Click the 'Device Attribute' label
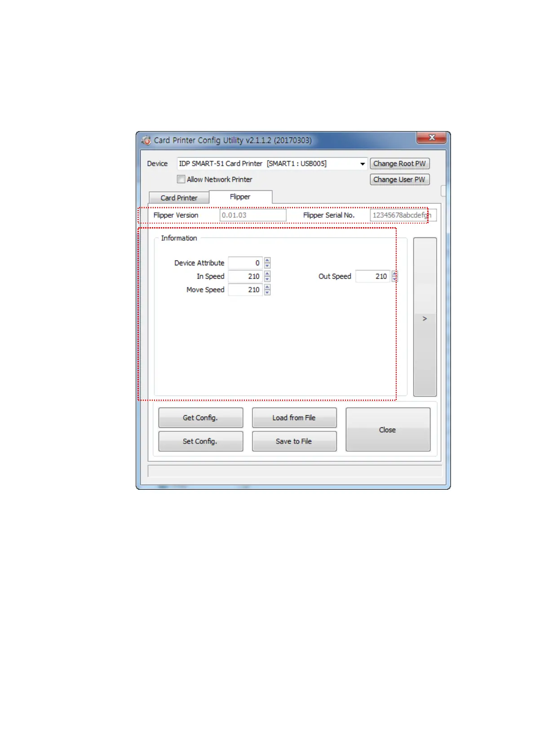Image resolution: width=535 pixels, height=756 pixels. tap(199, 263)
